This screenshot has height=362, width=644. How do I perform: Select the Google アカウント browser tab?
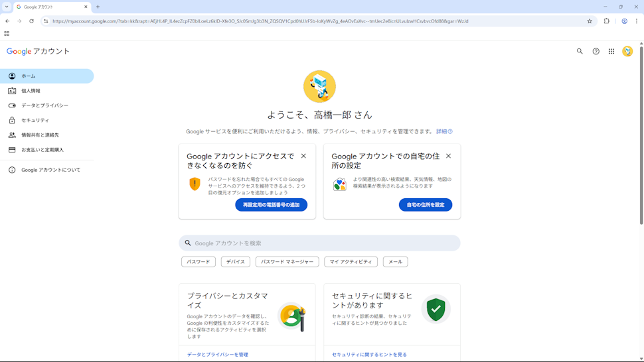(52, 7)
